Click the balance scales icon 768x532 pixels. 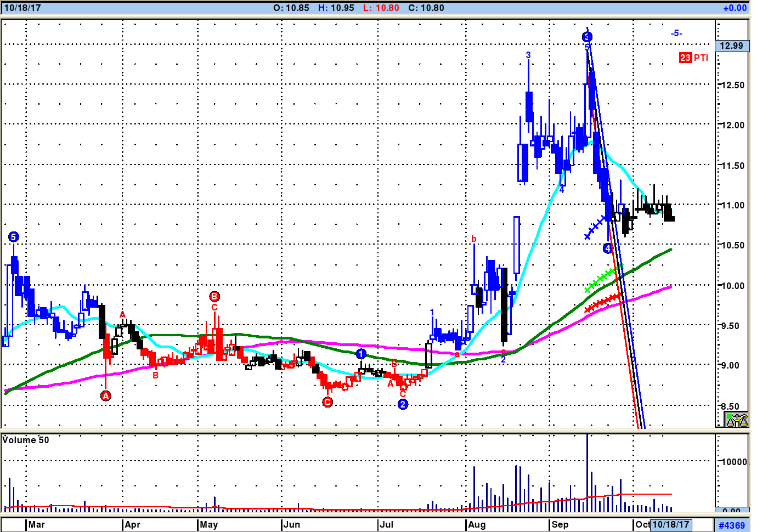[x=736, y=420]
